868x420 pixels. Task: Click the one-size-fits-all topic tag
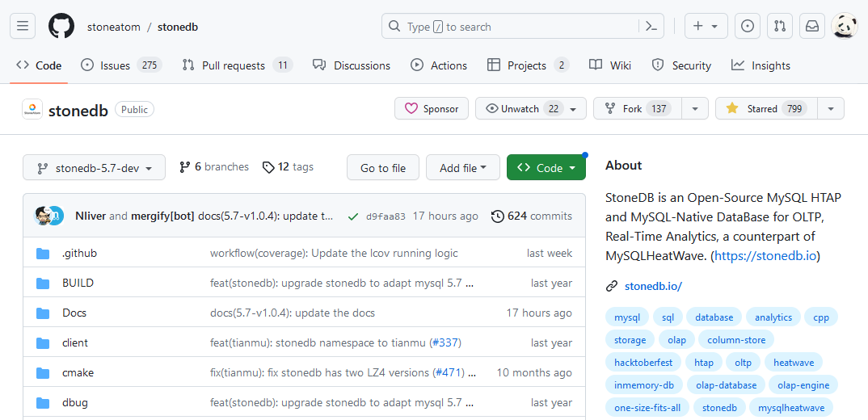coord(647,408)
